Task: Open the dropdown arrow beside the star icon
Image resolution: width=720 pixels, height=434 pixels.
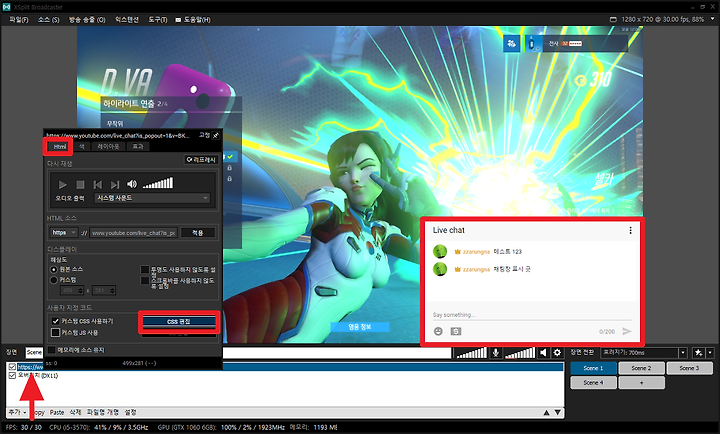Action: click(x=710, y=353)
